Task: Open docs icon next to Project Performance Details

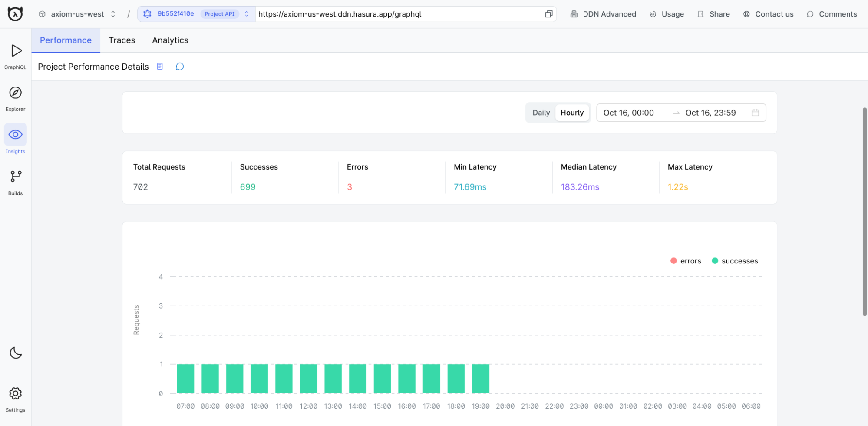Action: coord(160,67)
